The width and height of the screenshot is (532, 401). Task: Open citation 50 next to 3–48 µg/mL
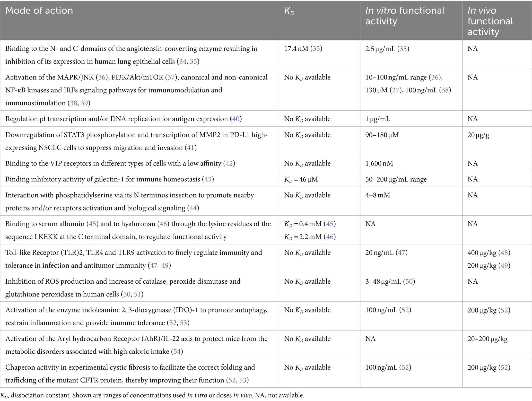[x=409, y=281]
